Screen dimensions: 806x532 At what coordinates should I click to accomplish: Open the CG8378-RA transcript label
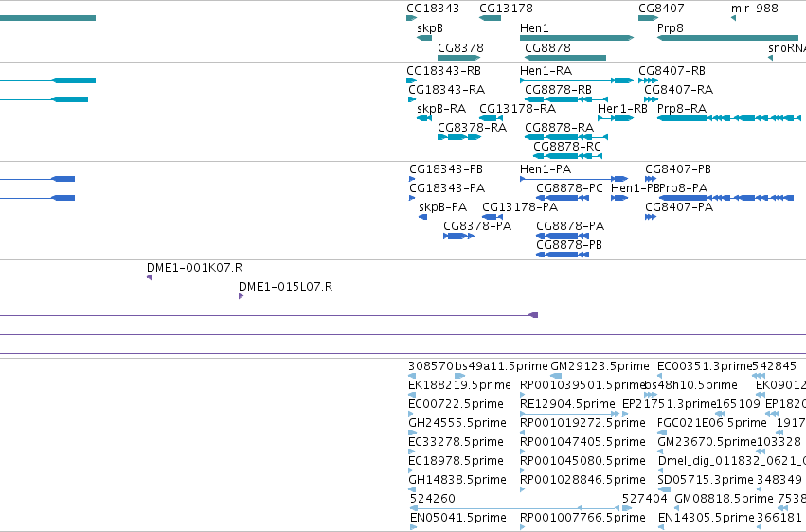coord(472,128)
